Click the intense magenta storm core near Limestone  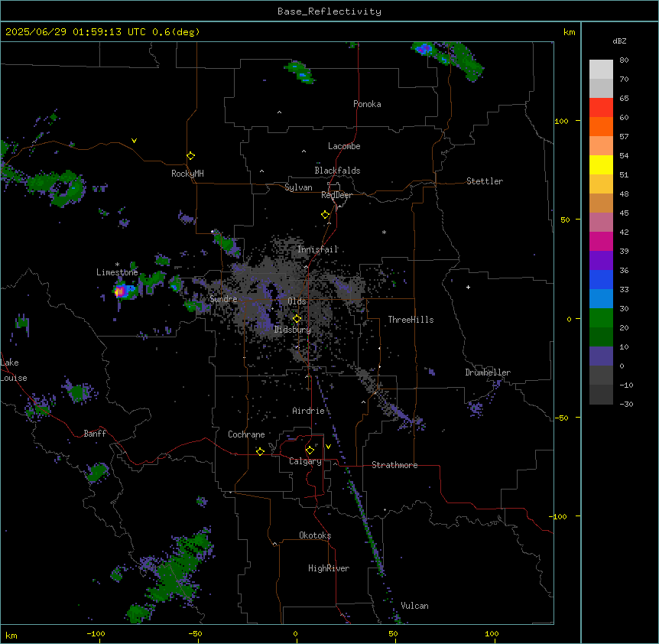[x=120, y=291]
